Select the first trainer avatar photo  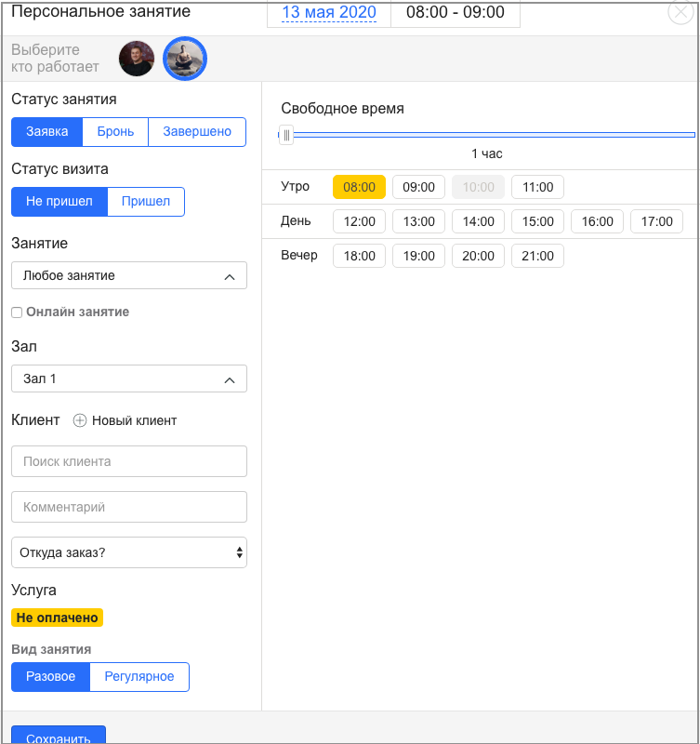[x=137, y=59]
